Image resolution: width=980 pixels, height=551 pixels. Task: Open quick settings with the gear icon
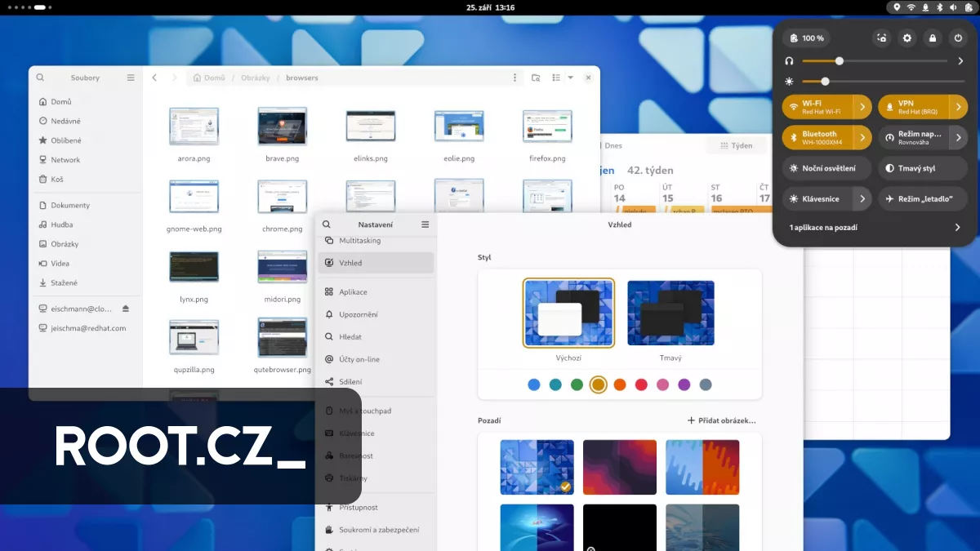(906, 38)
